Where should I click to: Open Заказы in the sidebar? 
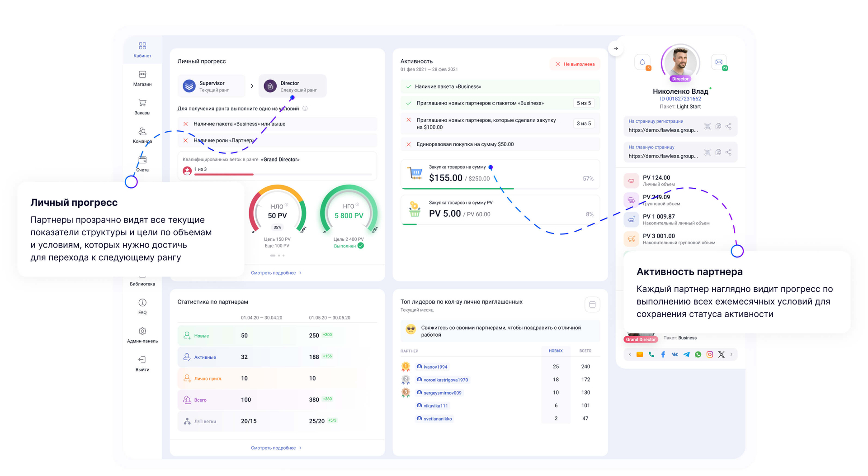click(x=142, y=107)
